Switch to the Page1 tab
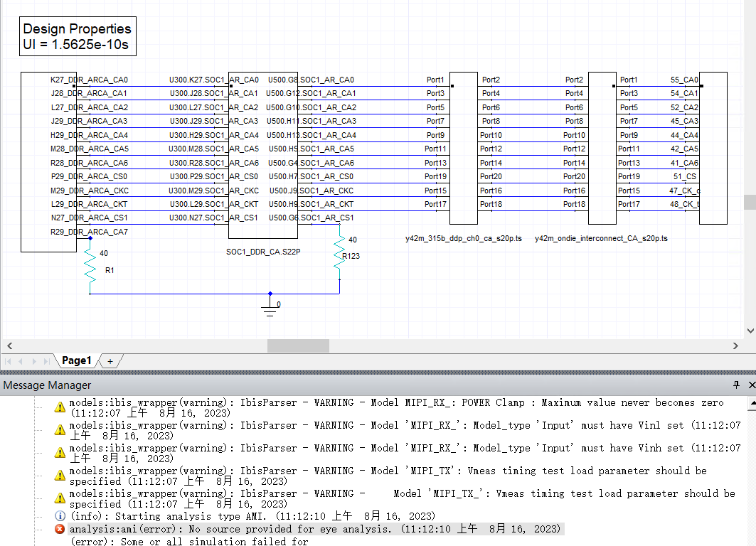Viewport: 756px width, 546px height. click(x=77, y=360)
